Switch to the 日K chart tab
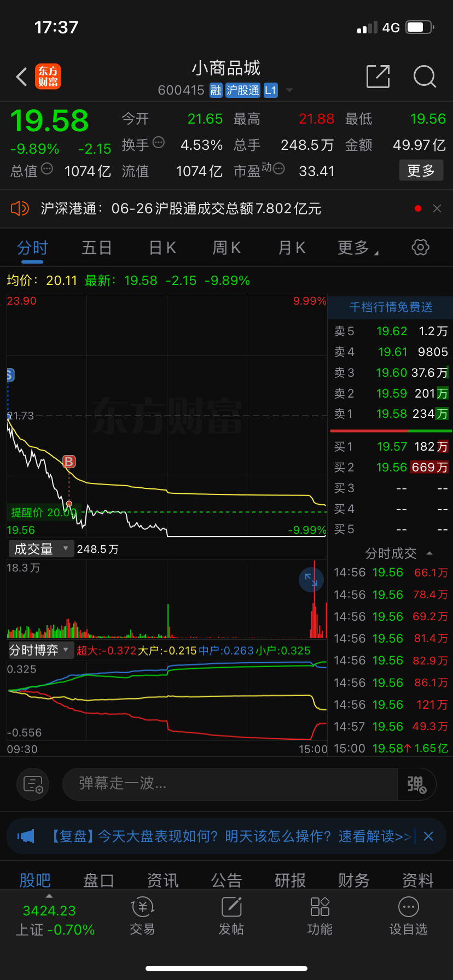Image resolution: width=453 pixels, height=980 pixels. click(162, 248)
